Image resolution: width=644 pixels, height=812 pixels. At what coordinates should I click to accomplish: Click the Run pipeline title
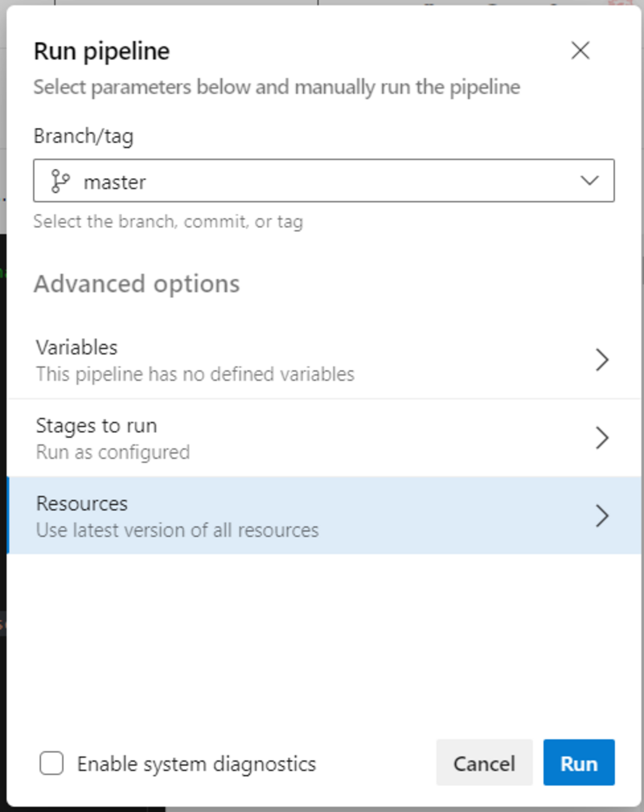pyautogui.click(x=102, y=52)
